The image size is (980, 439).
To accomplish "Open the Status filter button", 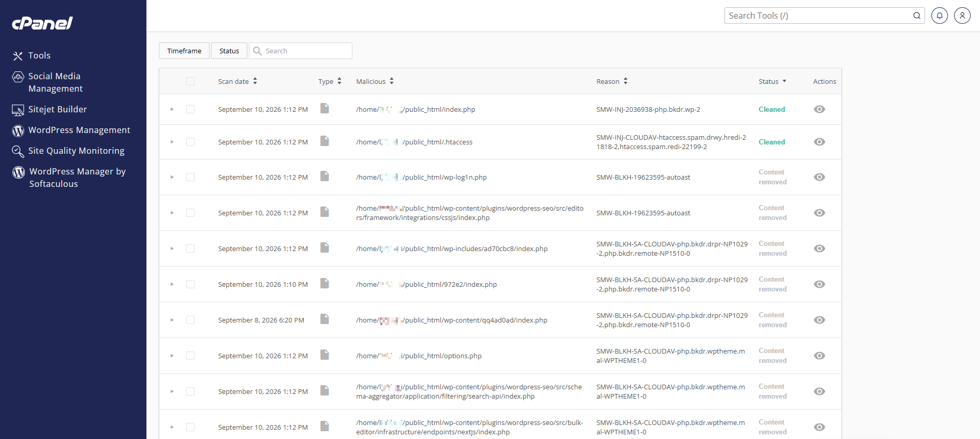I will [x=229, y=51].
